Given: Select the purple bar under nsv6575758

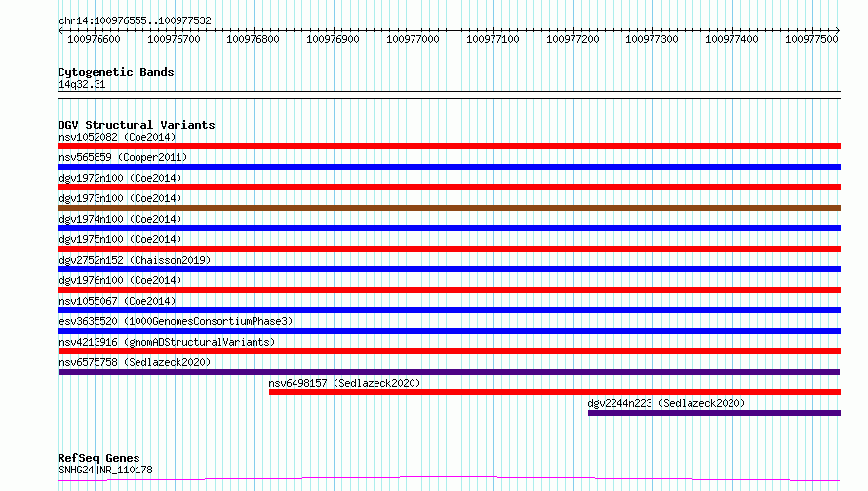Looking at the screenshot, I should tap(449, 372).
